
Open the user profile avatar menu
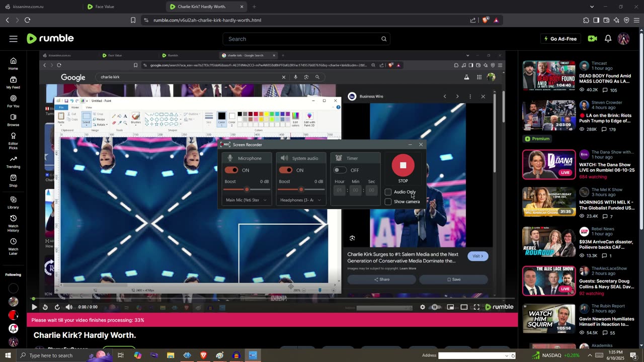(x=623, y=39)
